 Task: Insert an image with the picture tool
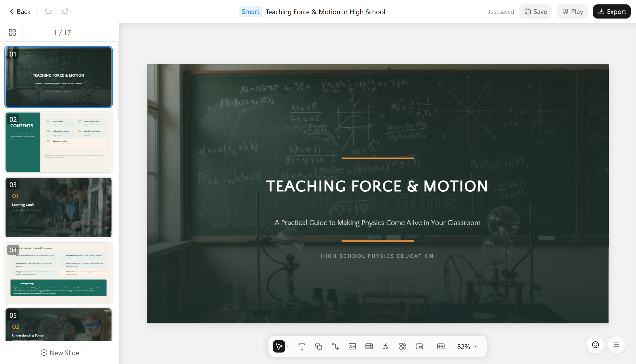click(352, 346)
